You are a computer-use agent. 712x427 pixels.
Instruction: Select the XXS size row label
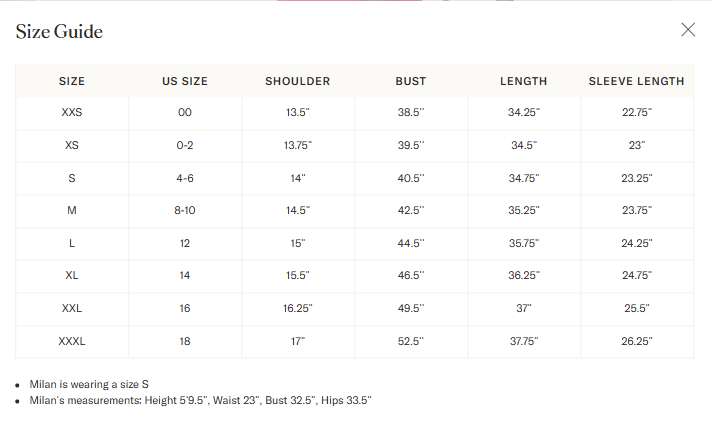[x=72, y=112]
